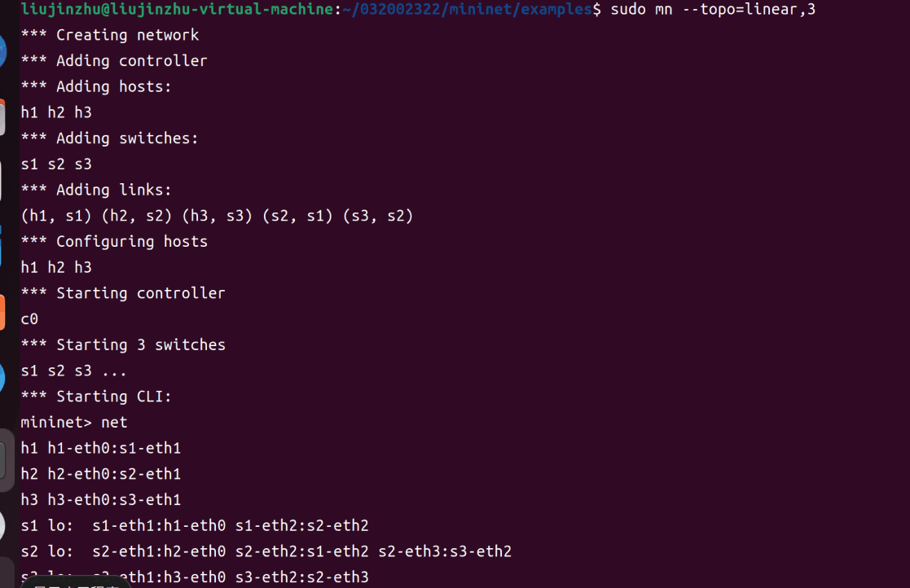Click the '*** Configuring hosts' line
910x588 pixels.
tap(114, 241)
